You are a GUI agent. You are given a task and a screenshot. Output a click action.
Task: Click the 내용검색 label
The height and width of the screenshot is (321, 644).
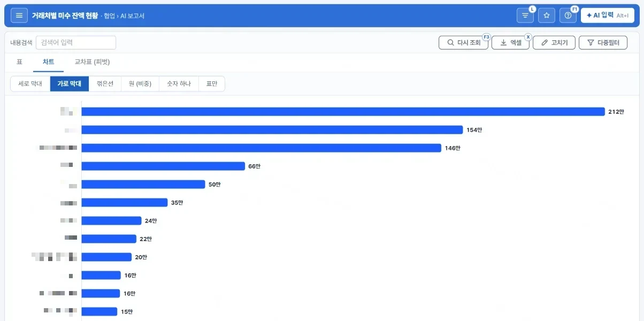point(21,43)
